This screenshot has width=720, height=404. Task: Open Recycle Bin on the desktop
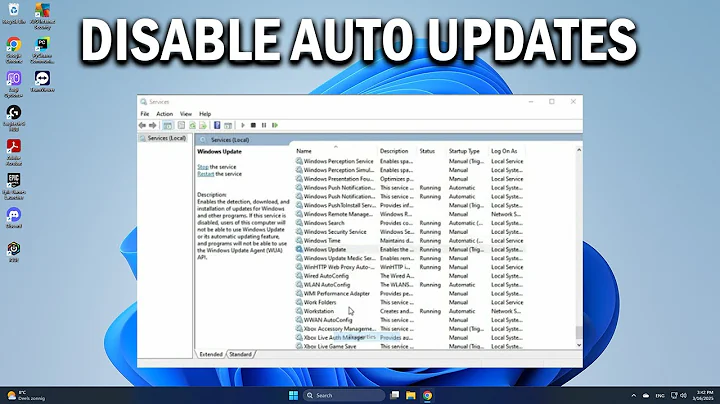[x=14, y=13]
